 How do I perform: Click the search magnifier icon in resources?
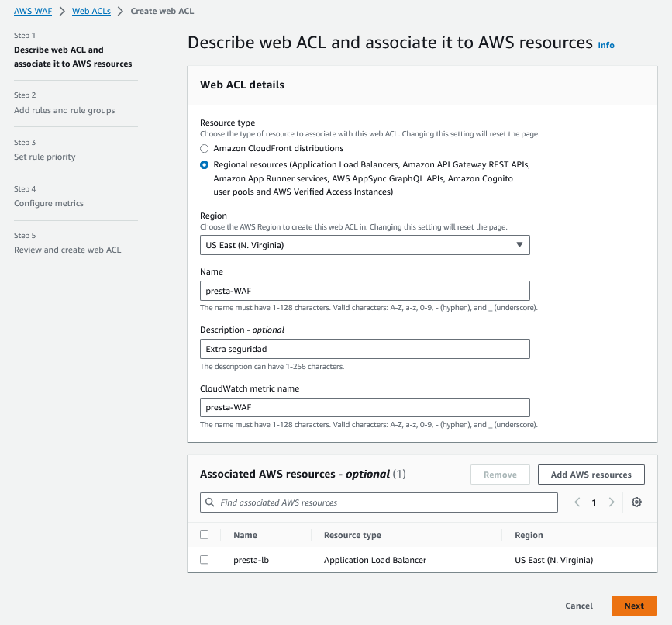point(210,502)
